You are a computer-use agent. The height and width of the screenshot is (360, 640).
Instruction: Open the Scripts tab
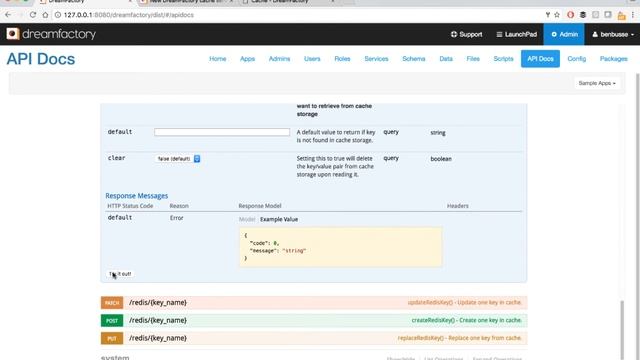click(503, 59)
